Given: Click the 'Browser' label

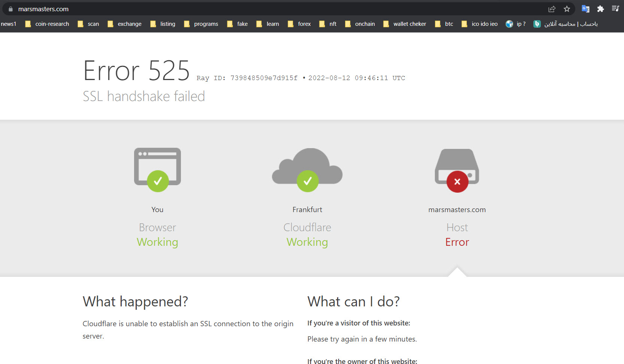Looking at the screenshot, I should tap(157, 227).
